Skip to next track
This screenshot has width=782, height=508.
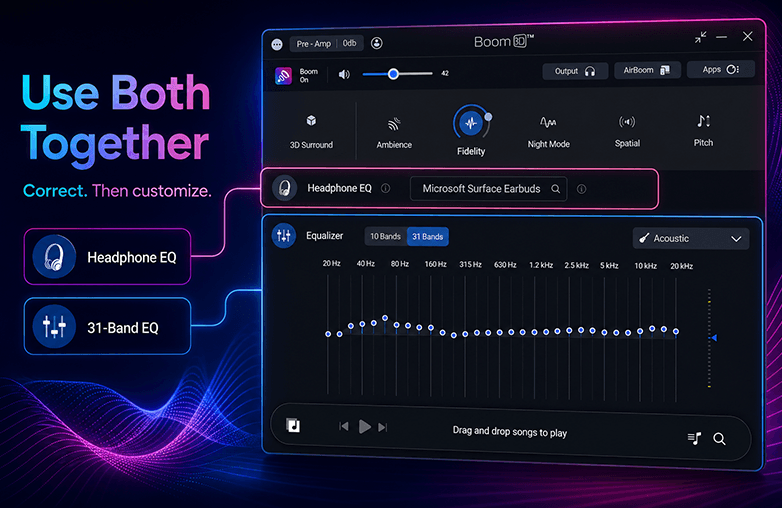coord(383,427)
